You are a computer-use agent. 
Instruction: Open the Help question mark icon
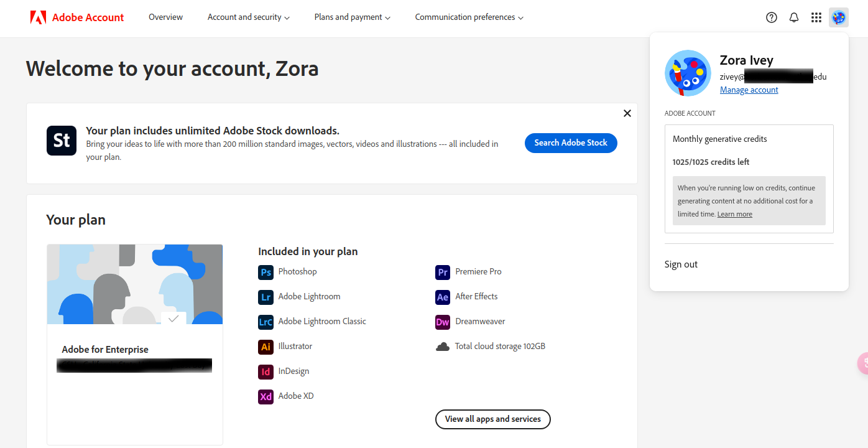pyautogui.click(x=772, y=17)
